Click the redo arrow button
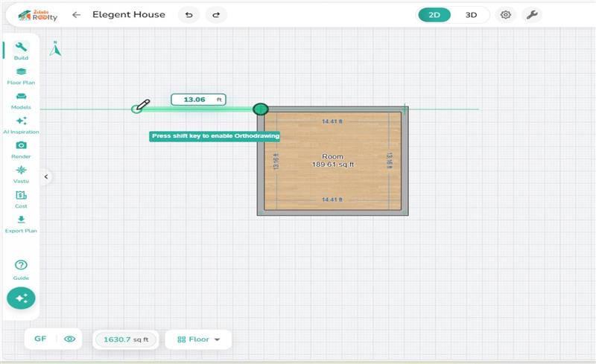This screenshot has width=596, height=364. click(216, 15)
